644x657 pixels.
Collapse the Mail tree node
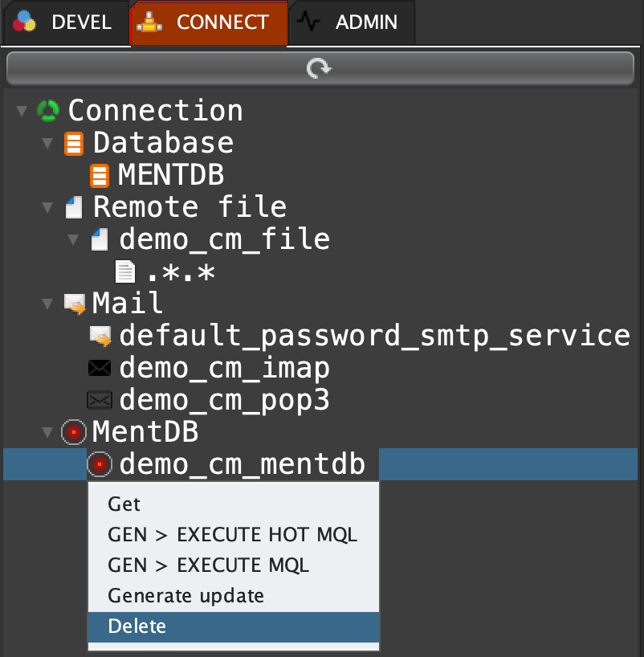pos(47,304)
